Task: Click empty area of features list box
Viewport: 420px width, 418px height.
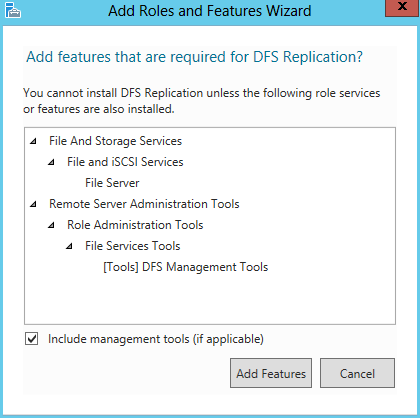Action: click(210, 298)
